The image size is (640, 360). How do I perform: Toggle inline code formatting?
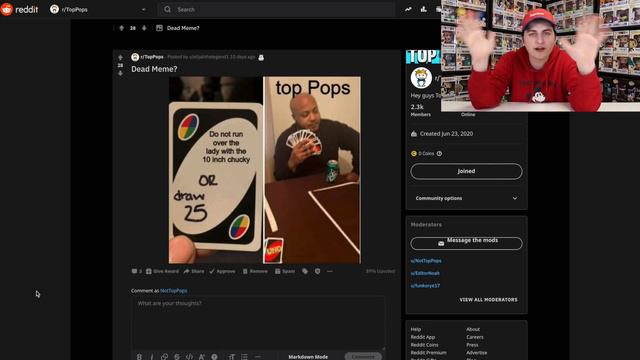pyautogui.click(x=189, y=357)
